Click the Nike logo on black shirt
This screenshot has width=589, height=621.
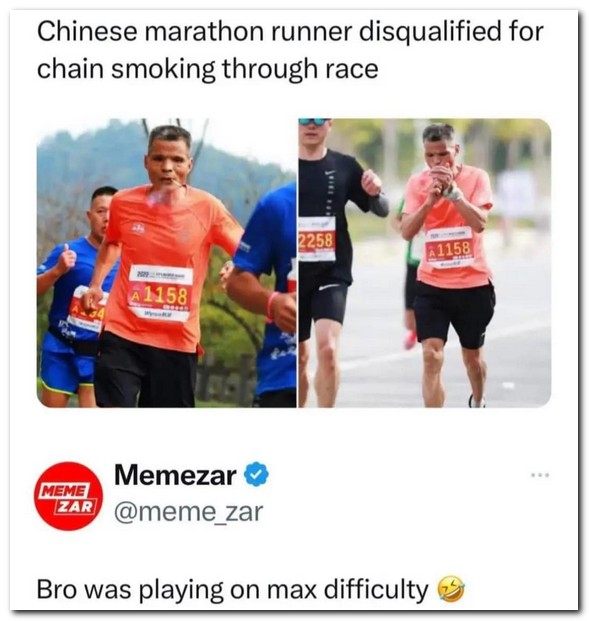330,173
